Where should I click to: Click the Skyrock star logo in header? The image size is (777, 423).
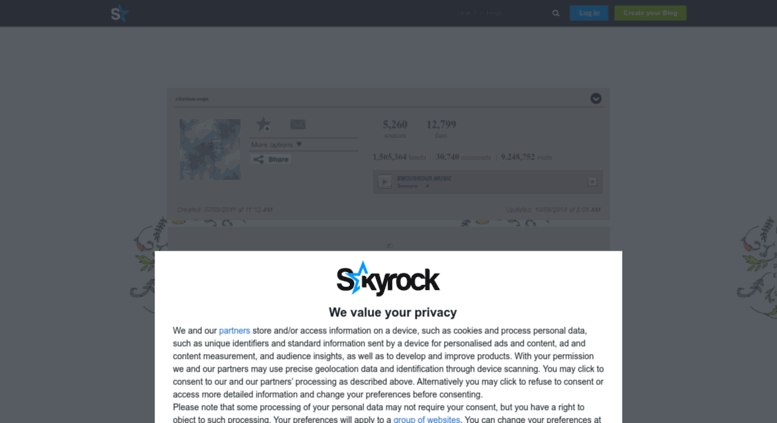coord(119,13)
